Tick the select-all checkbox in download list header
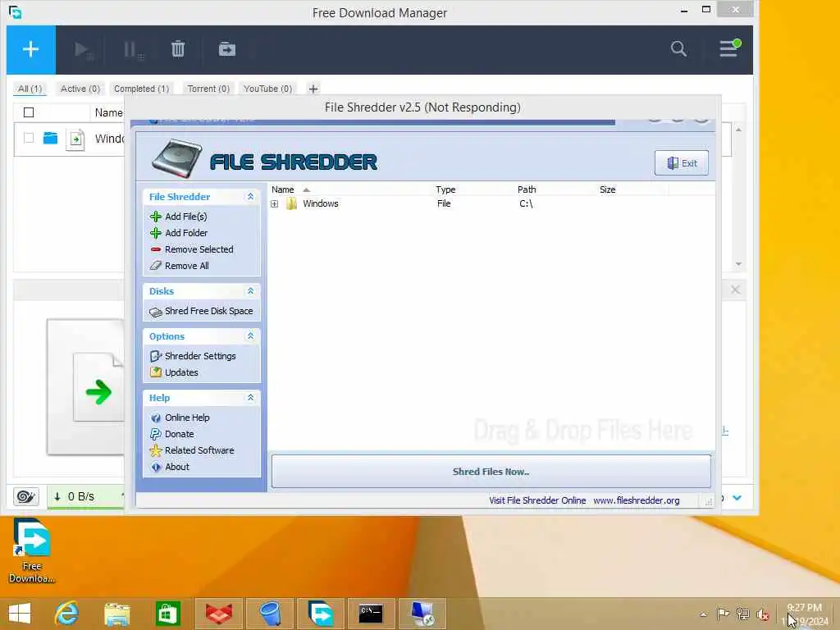840x630 pixels. click(x=29, y=112)
